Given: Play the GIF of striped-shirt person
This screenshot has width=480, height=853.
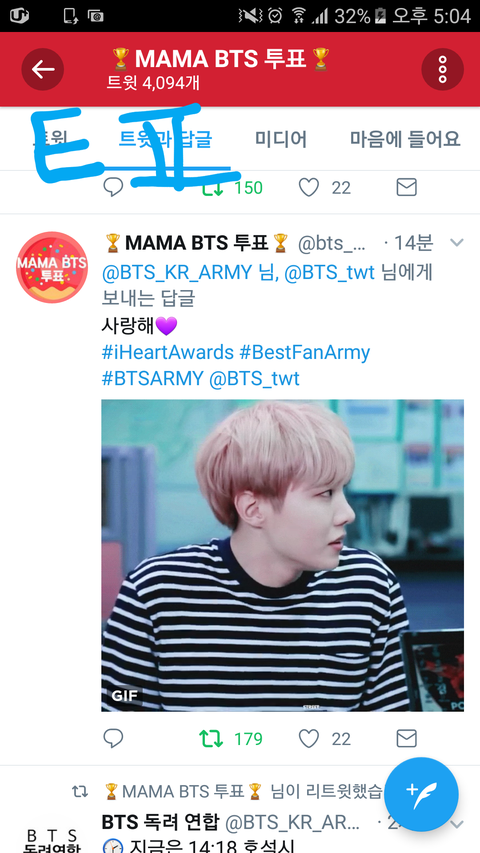Looking at the screenshot, I should click(x=282, y=555).
